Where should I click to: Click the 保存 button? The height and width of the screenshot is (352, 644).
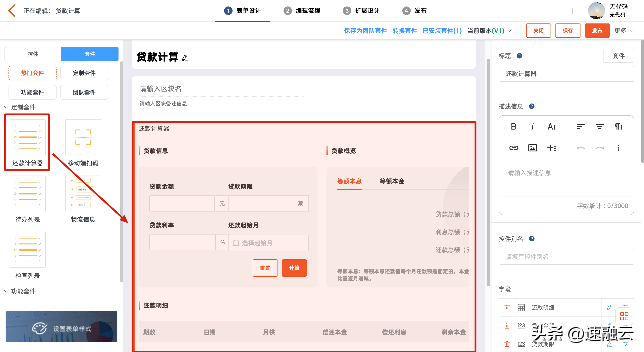coord(568,31)
